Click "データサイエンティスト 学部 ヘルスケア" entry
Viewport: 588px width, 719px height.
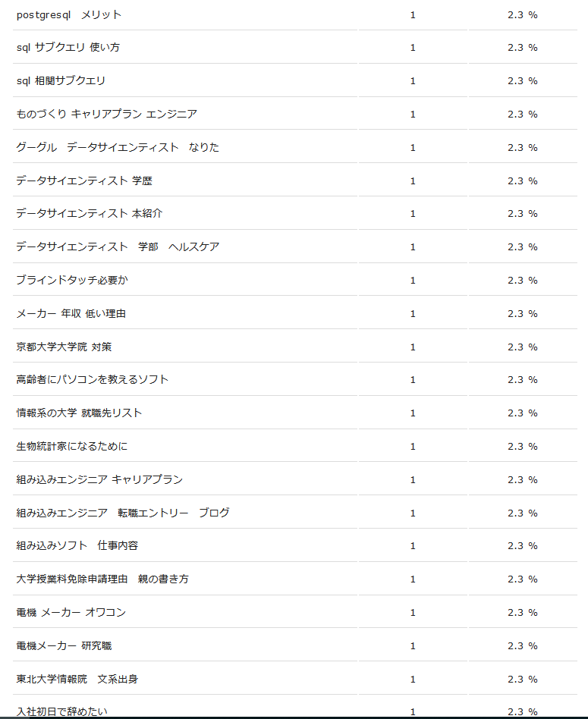click(118, 246)
